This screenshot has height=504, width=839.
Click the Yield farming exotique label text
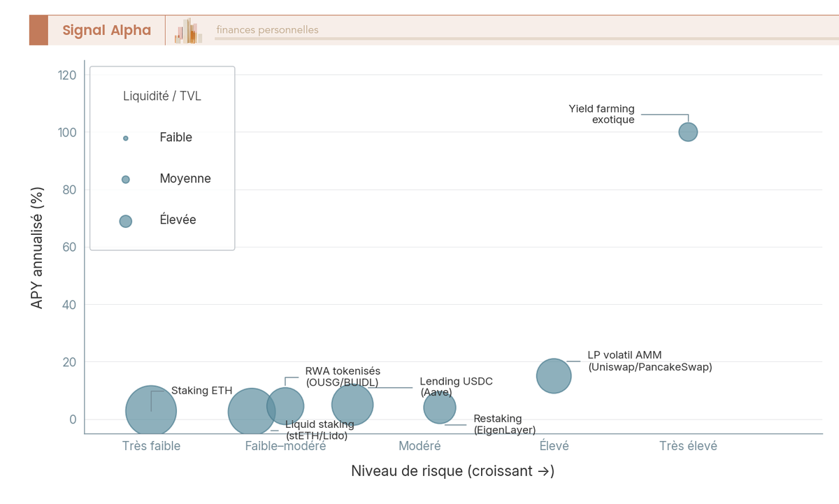click(602, 114)
